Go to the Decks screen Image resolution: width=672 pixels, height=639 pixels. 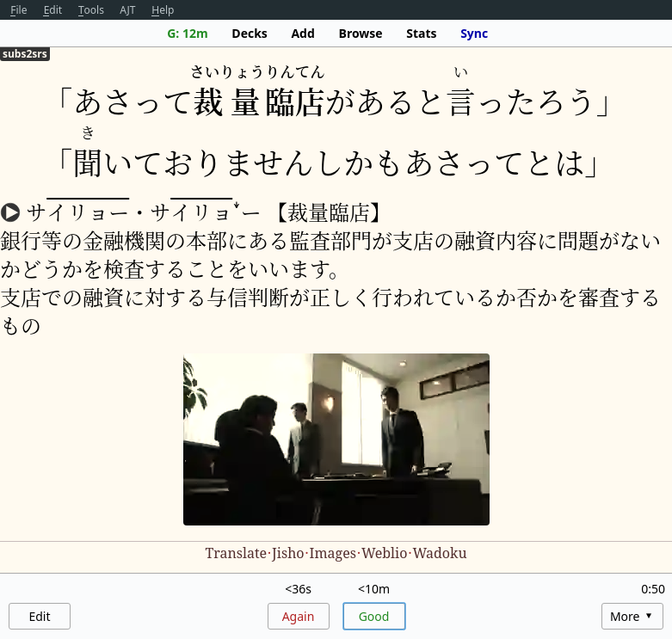click(250, 34)
